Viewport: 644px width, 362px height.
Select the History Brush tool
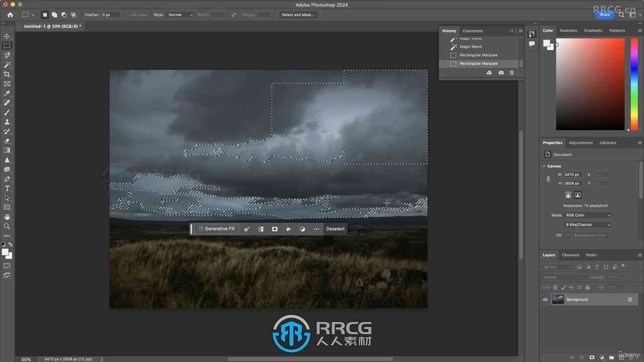pyautogui.click(x=7, y=132)
